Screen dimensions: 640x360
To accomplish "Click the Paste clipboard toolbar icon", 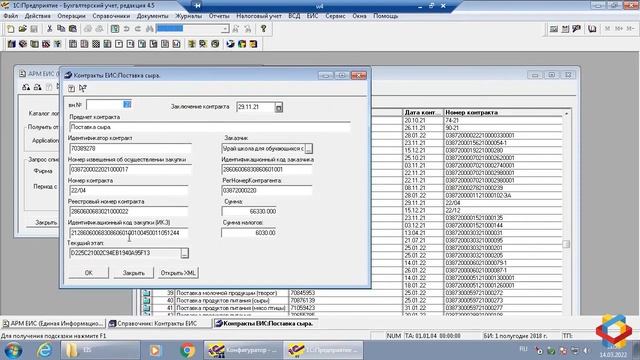I will click(73, 29).
